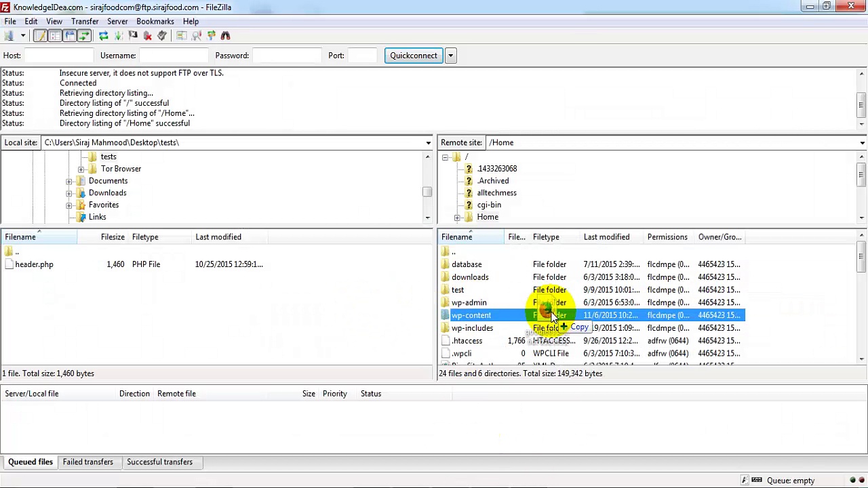Open the Remote site path dropdown
868x488 pixels.
862,143
